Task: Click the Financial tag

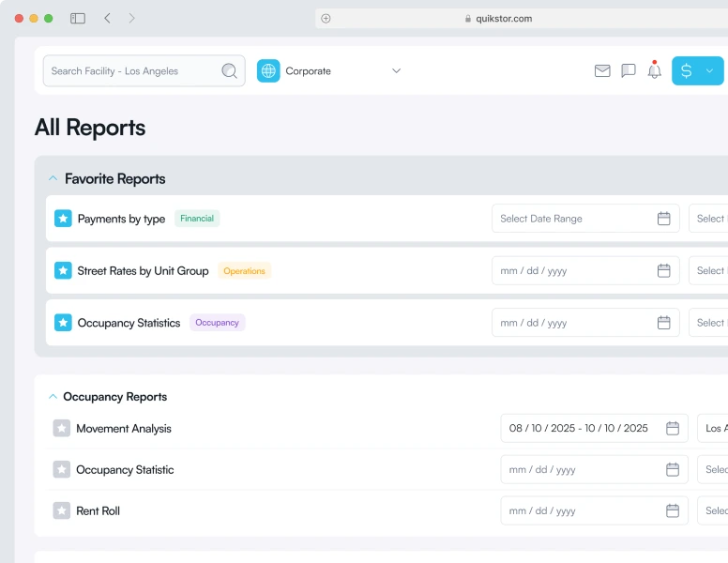Action: tap(197, 219)
